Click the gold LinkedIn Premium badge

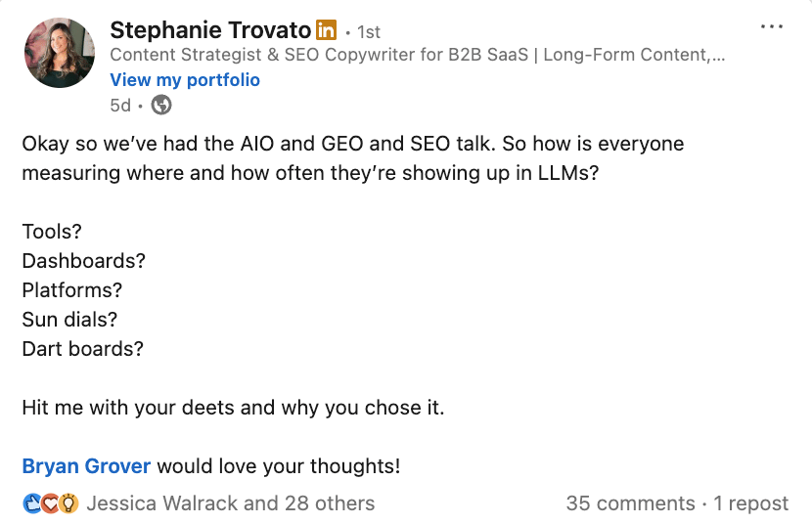tap(326, 30)
